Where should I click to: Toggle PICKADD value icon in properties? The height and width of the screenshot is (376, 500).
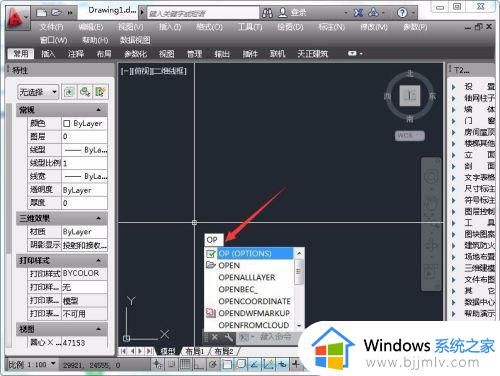(69, 92)
